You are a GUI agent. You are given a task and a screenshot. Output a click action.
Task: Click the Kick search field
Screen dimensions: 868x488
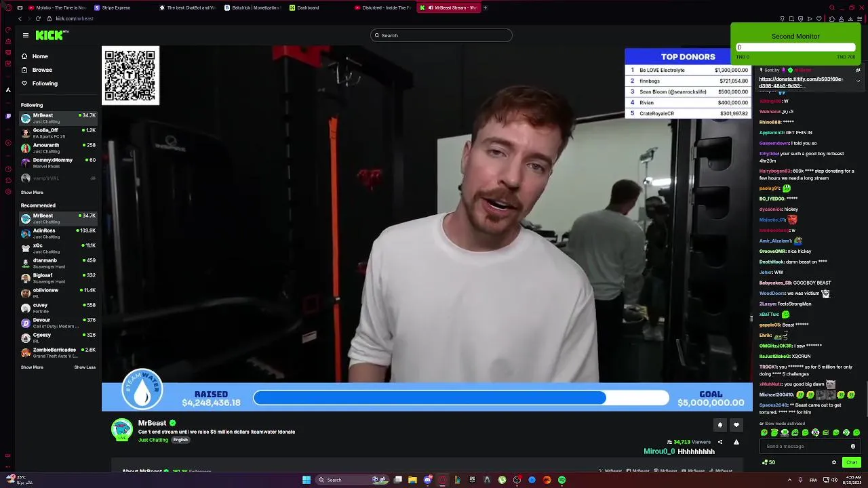pyautogui.click(x=441, y=35)
